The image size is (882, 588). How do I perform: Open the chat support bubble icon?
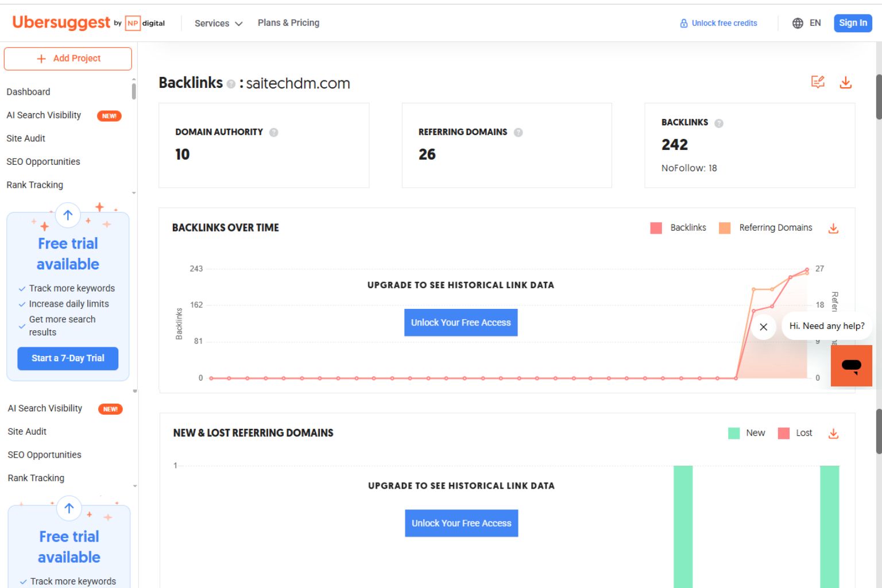pyautogui.click(x=852, y=366)
